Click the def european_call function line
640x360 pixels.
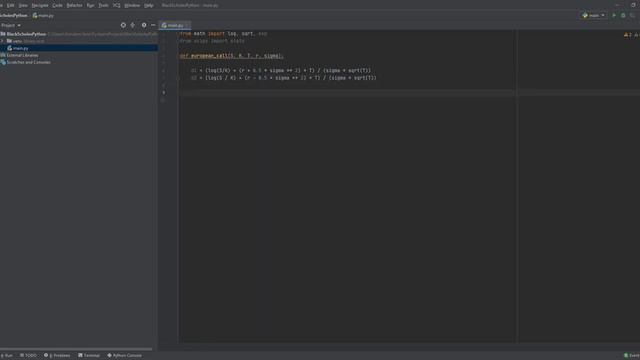(231, 56)
